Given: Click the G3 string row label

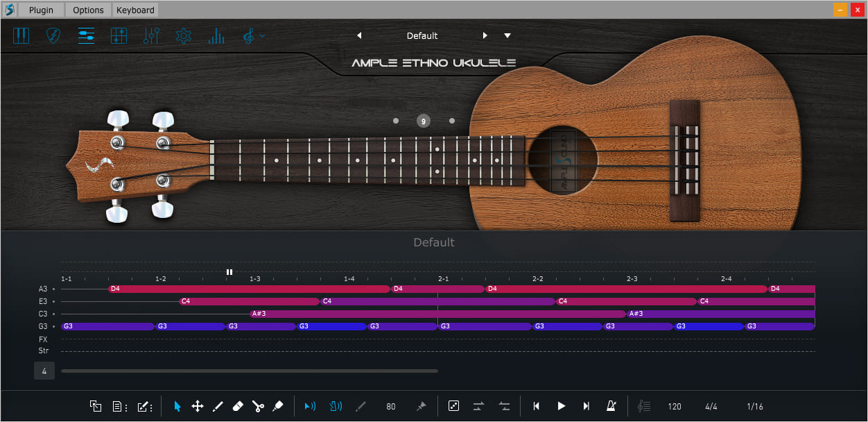Looking at the screenshot, I should (43, 326).
